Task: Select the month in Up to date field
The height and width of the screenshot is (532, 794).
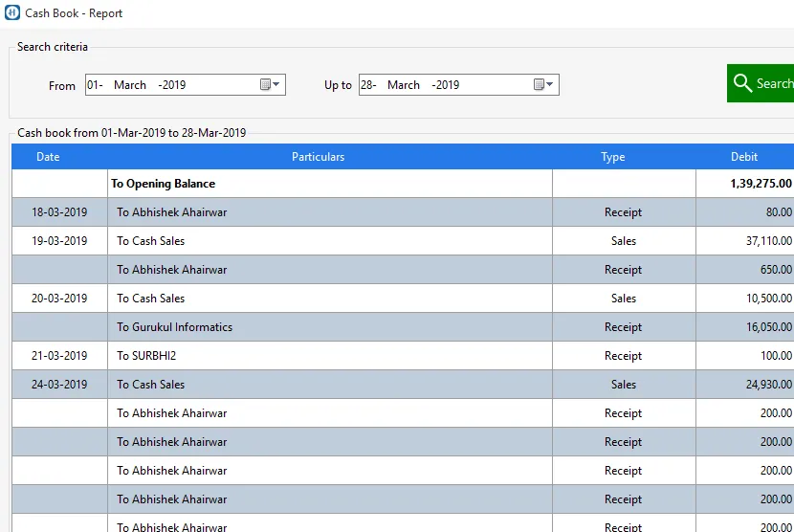Action: pyautogui.click(x=404, y=85)
